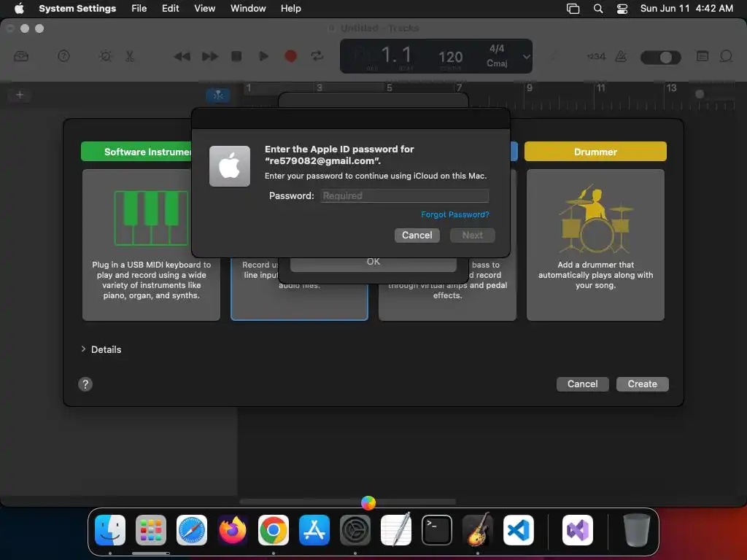The image size is (747, 560).
Task: Click the Apple ID Password field
Action: click(x=404, y=195)
